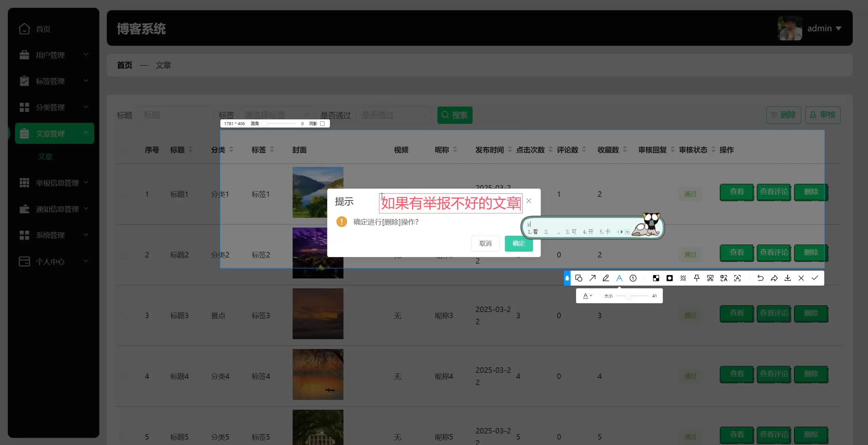Click the translate screenshot icon
Screen dimensions: 868x445
[x=724, y=278]
